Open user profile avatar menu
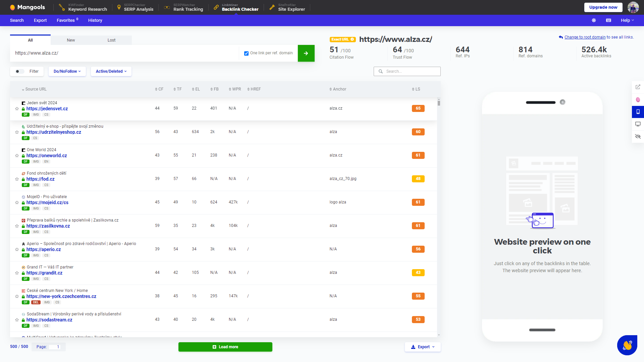Image resolution: width=644 pixels, height=362 pixels. [x=633, y=7]
